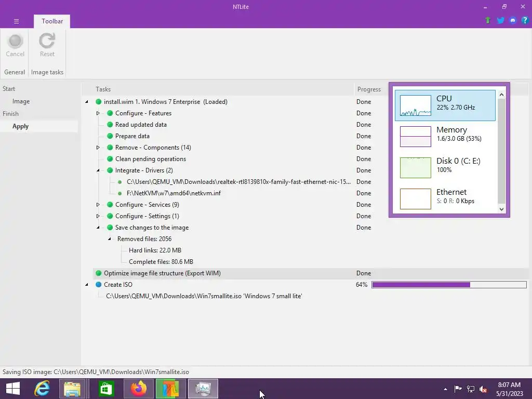
Task: Click the network tray icon
Action: click(x=471, y=389)
